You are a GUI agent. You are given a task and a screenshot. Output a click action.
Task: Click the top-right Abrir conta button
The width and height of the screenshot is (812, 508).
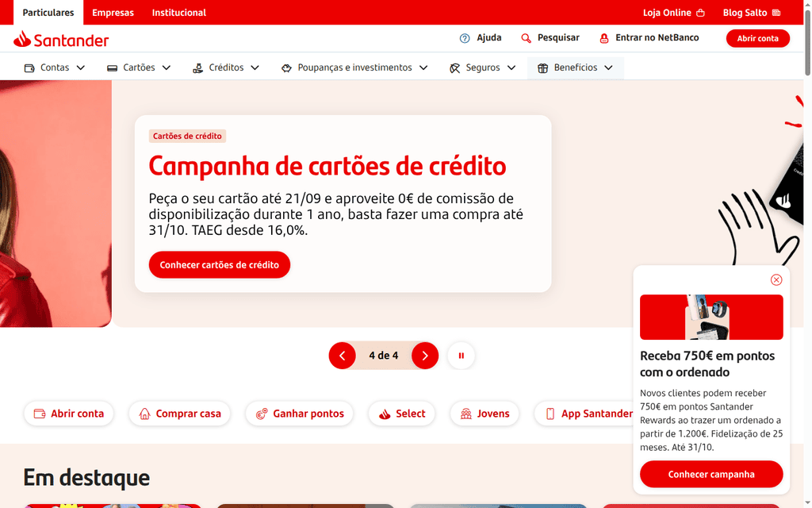(x=757, y=38)
